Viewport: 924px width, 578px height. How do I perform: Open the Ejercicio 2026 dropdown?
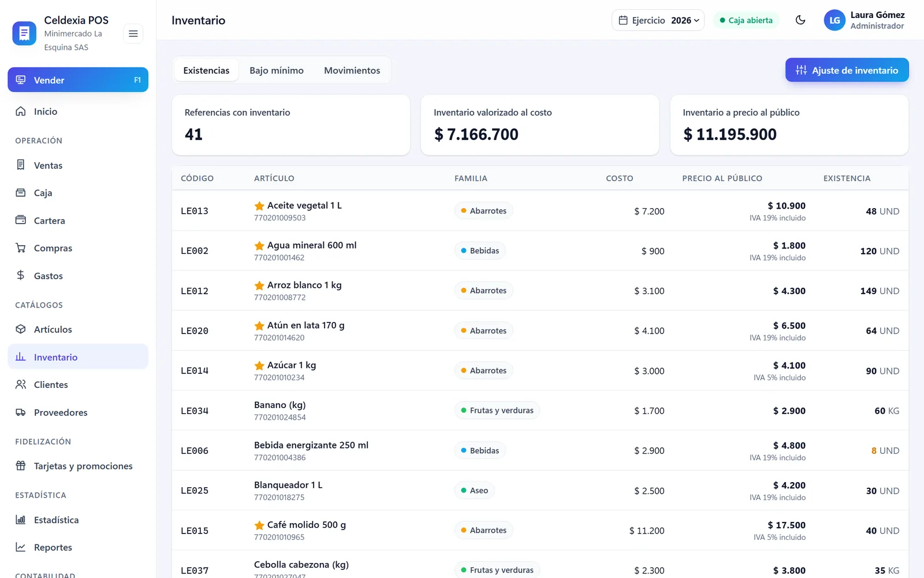658,20
